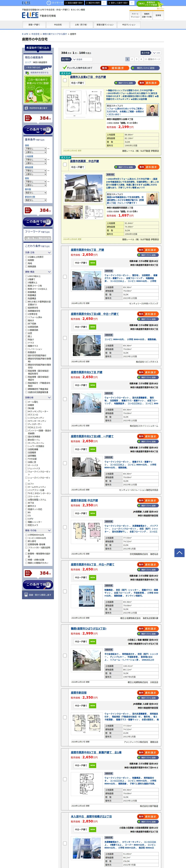Tick the システムキッチン checkbox
The image size is (186, 868).
click(26, 418)
